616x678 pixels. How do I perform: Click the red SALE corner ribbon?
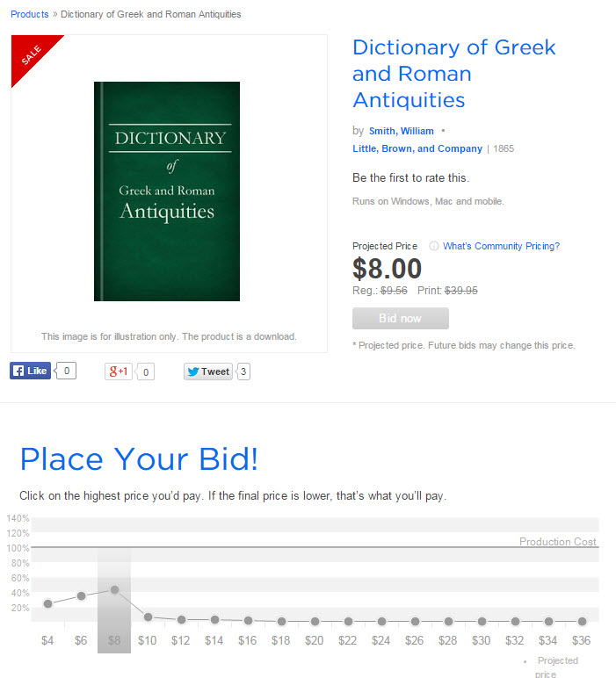(x=32, y=55)
